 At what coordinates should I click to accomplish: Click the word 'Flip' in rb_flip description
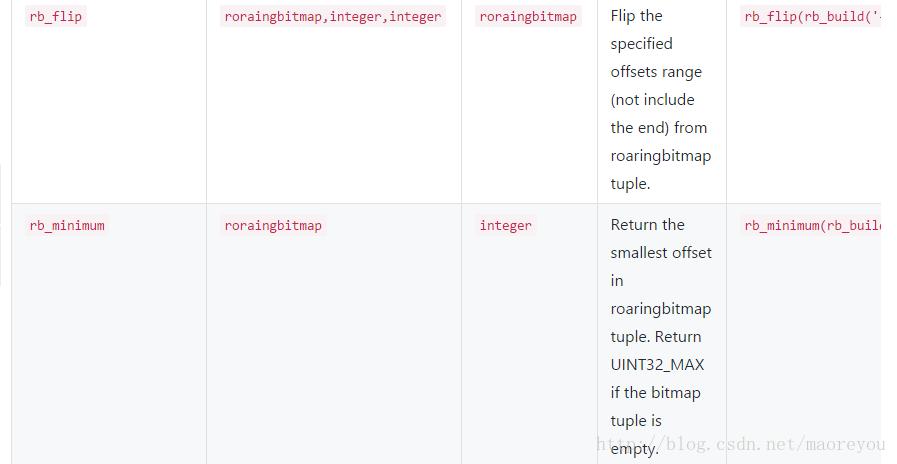622,16
